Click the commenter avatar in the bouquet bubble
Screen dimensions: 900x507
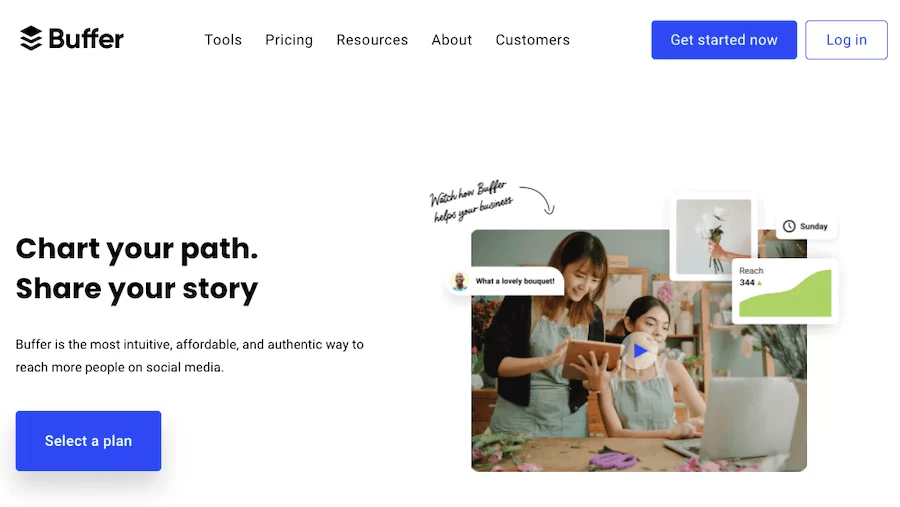coord(460,281)
